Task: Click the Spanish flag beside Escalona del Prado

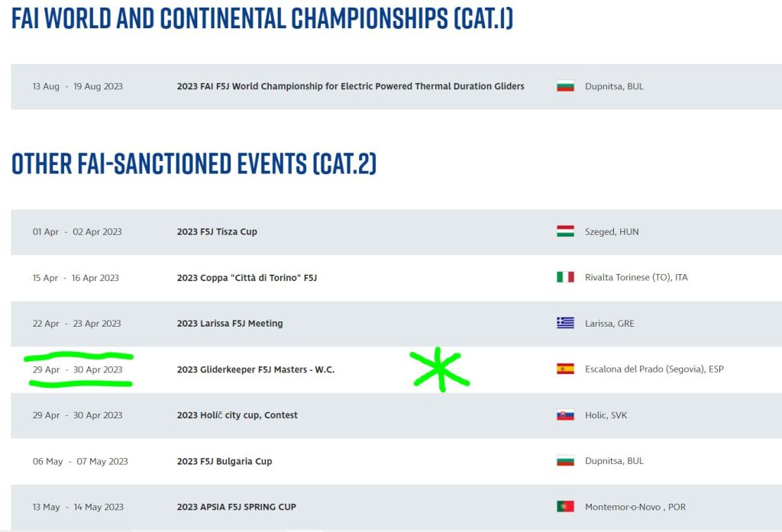Action: tap(565, 369)
